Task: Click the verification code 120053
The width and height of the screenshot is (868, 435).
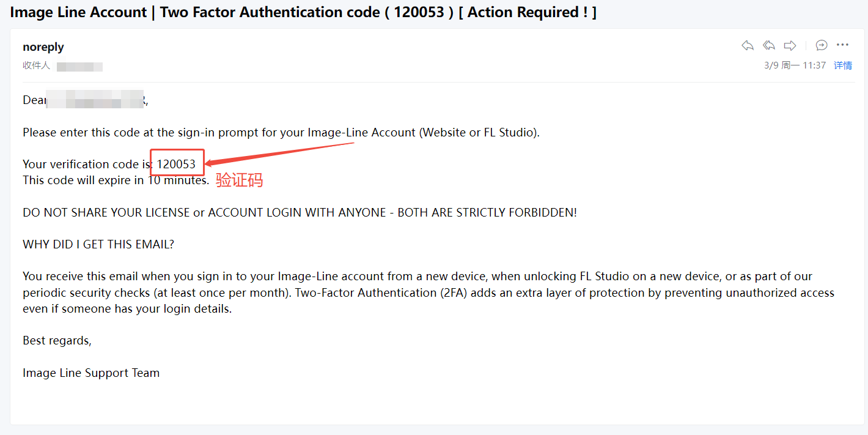Action: point(176,164)
